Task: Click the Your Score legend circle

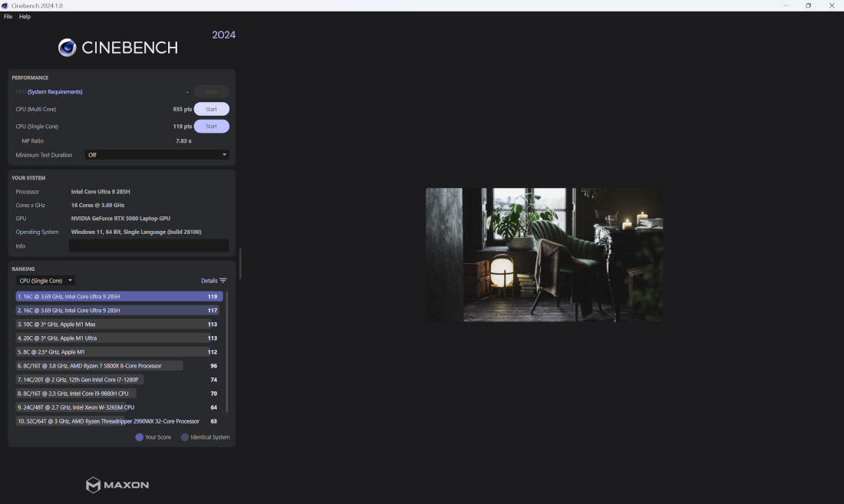Action: (140, 437)
